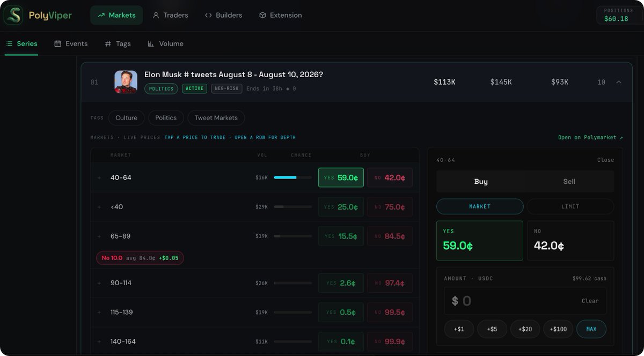Screen dimensions: 644x356
Task: Click the PolyViper snake logo
Action: click(x=13, y=15)
